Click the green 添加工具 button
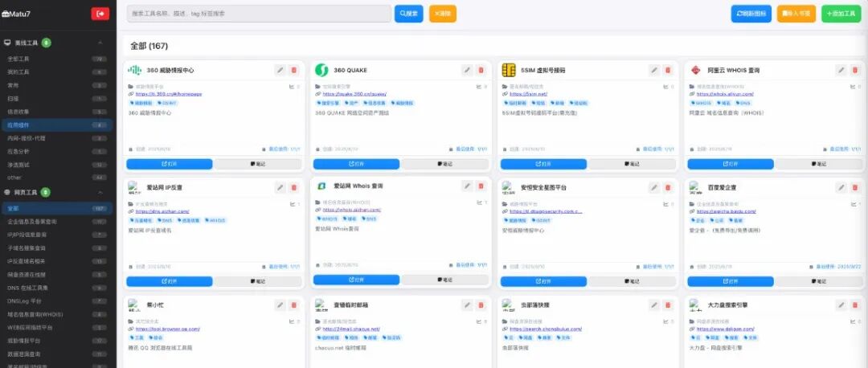 point(841,14)
